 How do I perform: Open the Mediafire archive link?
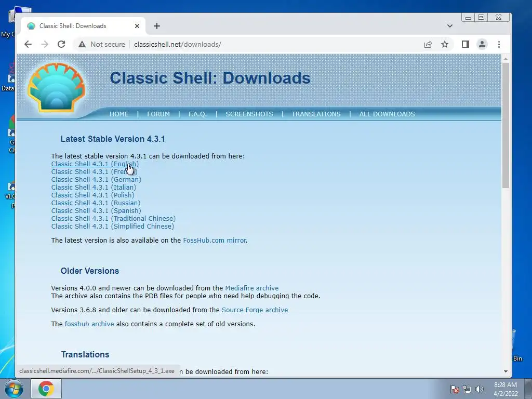(x=252, y=288)
